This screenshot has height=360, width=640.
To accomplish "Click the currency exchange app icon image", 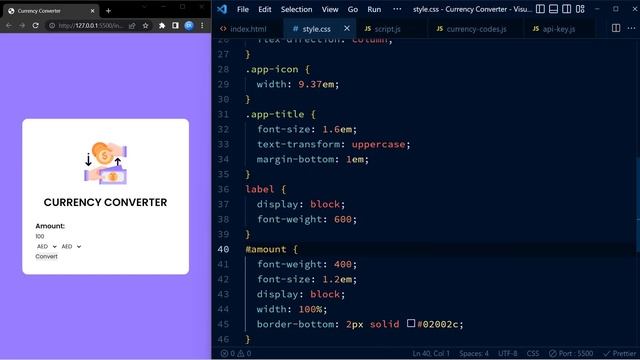I will (106, 163).
